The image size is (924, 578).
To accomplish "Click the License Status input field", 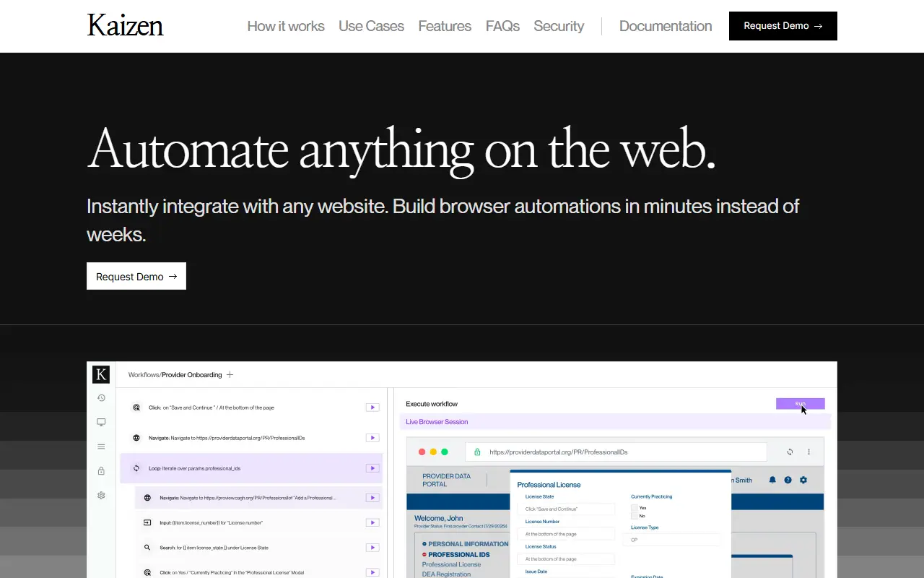I will point(566,558).
